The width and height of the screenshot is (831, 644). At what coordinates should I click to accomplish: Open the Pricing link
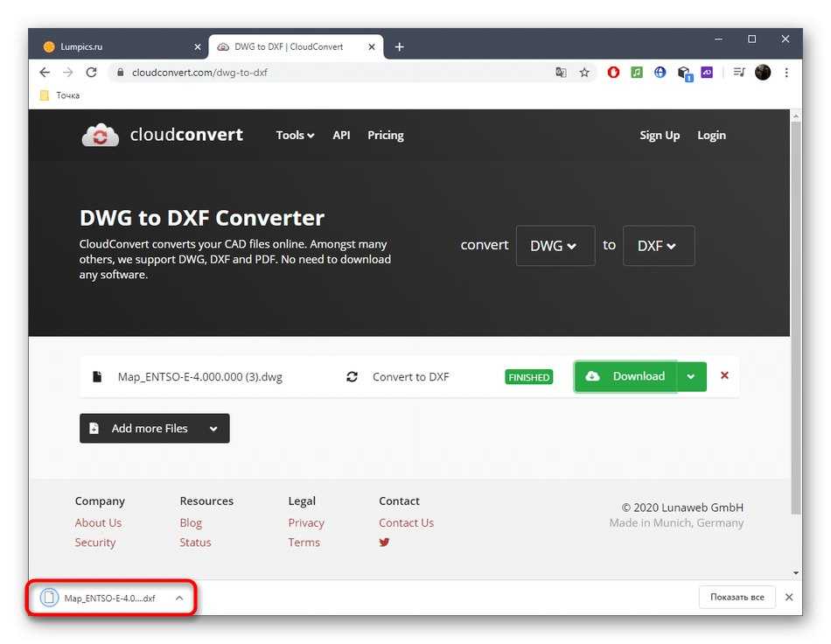385,136
